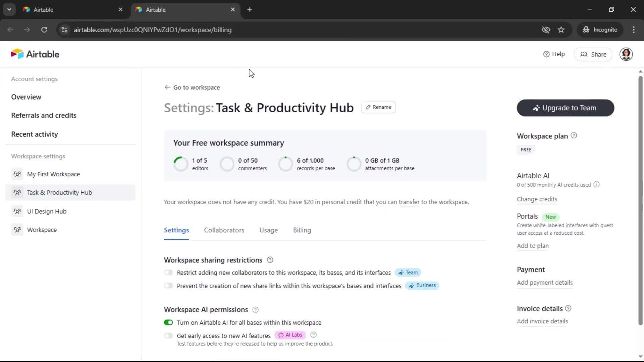Viewport: 644px width, 362px height.
Task: Click the browser address bar URL
Action: pos(153,30)
